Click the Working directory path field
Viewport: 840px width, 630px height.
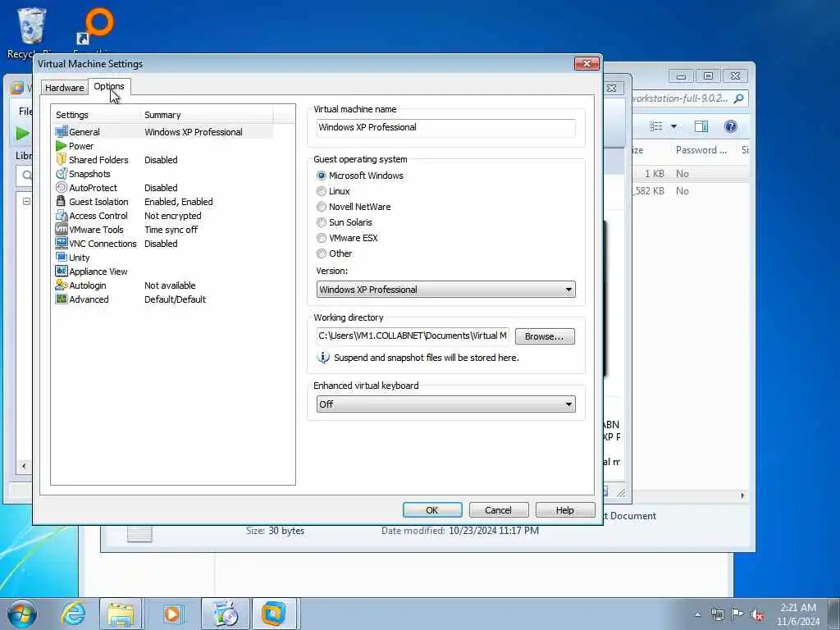413,336
